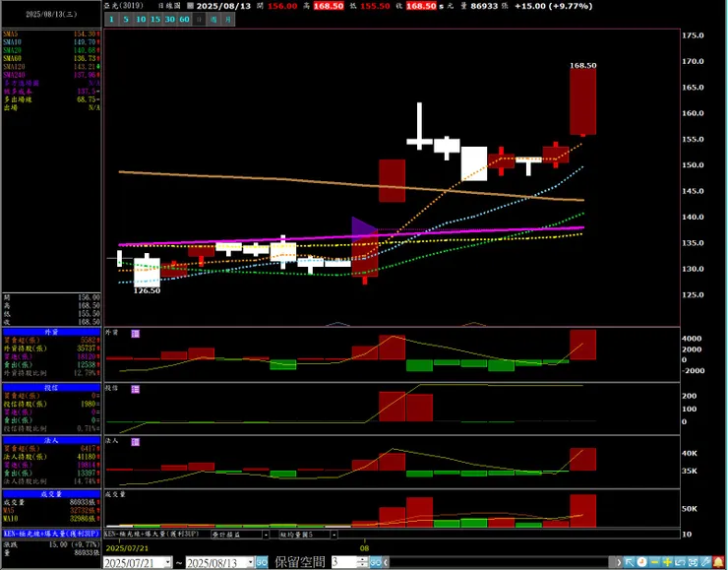This screenshot has width=728, height=570.
Task: Click the SMA60 legend entry
Action: (x=51, y=58)
